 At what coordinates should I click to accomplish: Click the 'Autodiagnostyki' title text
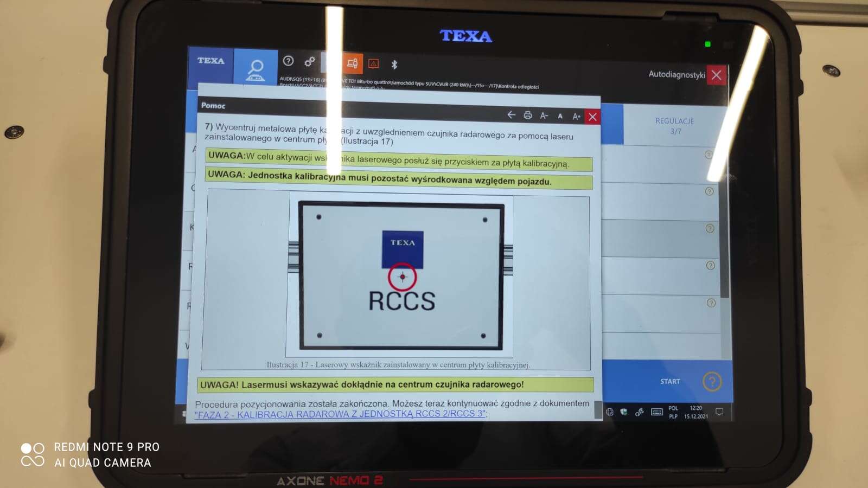676,74
